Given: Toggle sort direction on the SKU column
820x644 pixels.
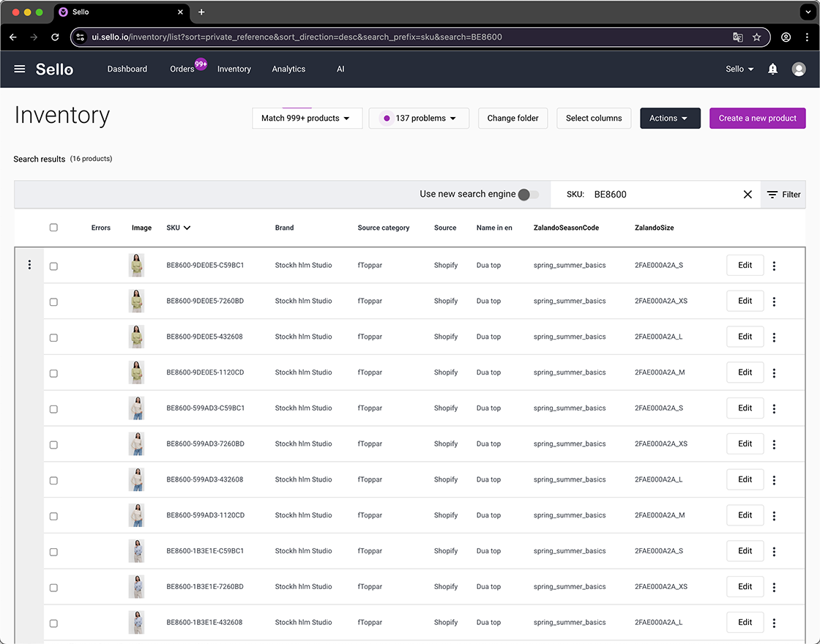Looking at the screenshot, I should coord(188,227).
